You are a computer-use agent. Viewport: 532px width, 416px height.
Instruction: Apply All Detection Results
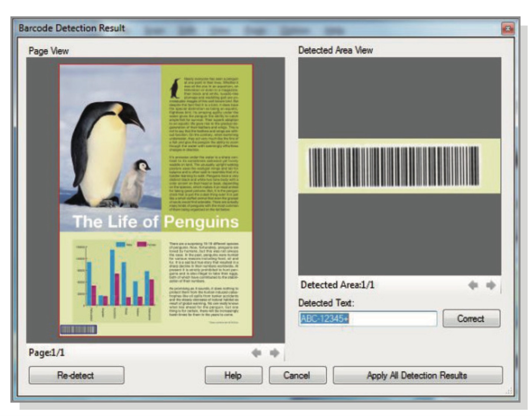pyautogui.click(x=417, y=376)
